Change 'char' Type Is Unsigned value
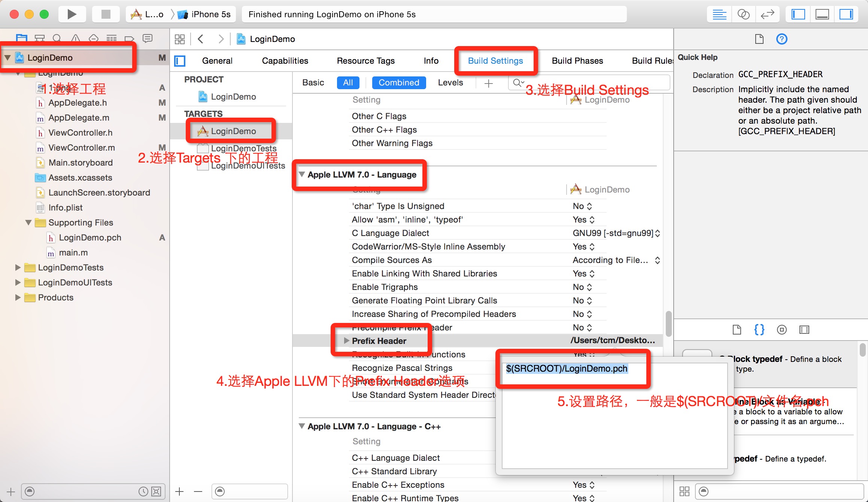Viewport: 868px width, 502px height. click(582, 206)
